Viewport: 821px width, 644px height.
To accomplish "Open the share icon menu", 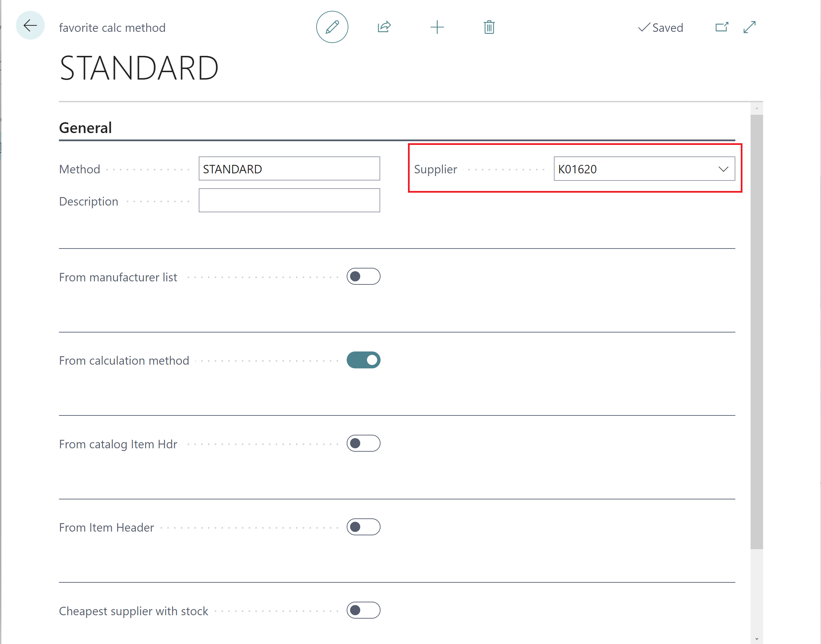I will coord(384,27).
